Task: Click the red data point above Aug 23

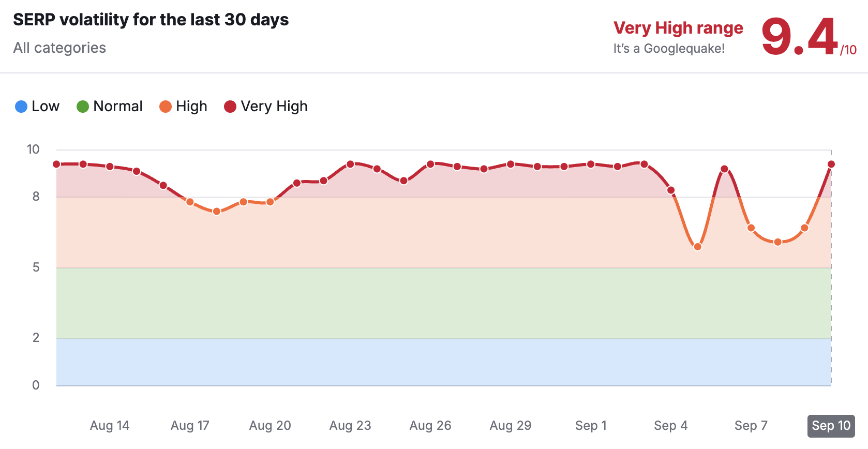Action: click(350, 164)
